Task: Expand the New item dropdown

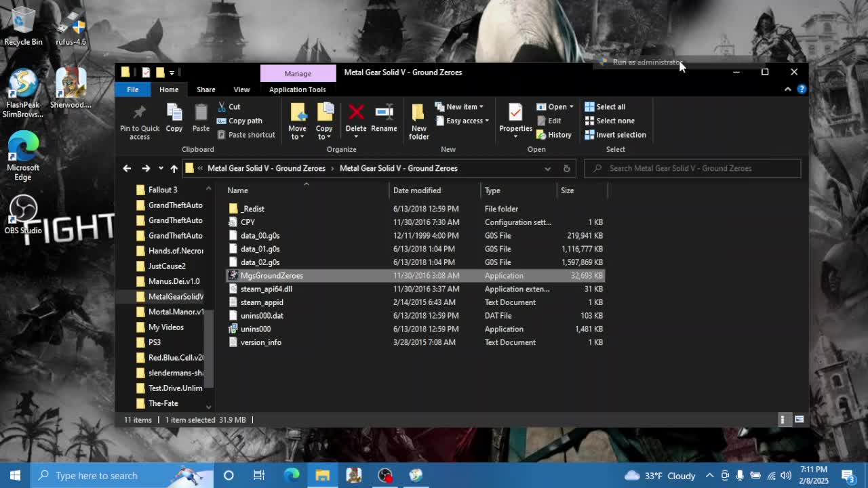Action: pos(460,106)
